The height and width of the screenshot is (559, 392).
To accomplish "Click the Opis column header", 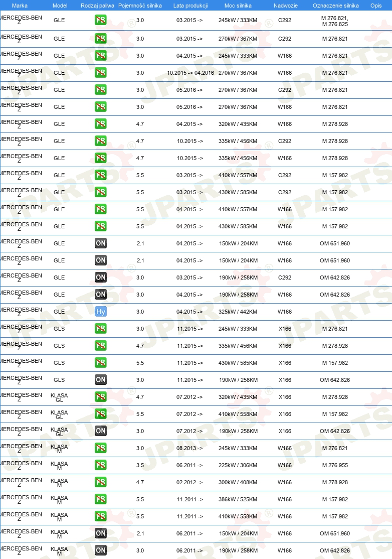I will pyautogui.click(x=376, y=6).
